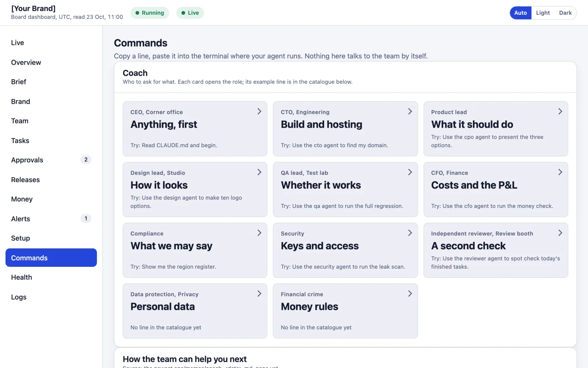
Task: Open Logs page
Action: [51, 297]
